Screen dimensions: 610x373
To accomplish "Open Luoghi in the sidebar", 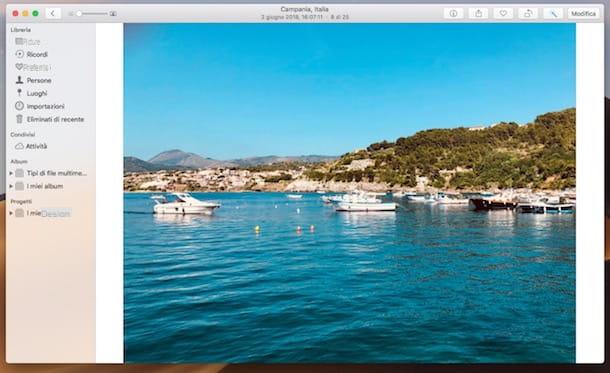I will (32, 93).
